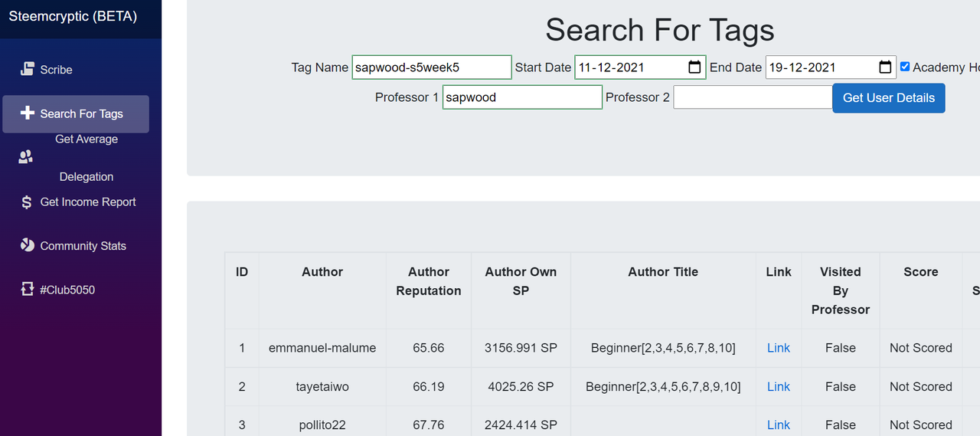
Task: Open the Start Date calendar picker icon
Action: (x=694, y=67)
